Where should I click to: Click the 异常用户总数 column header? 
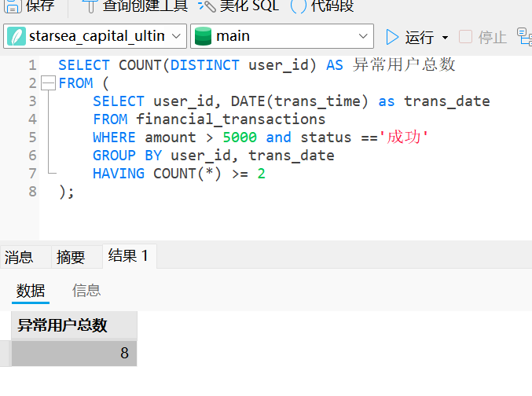point(75,325)
